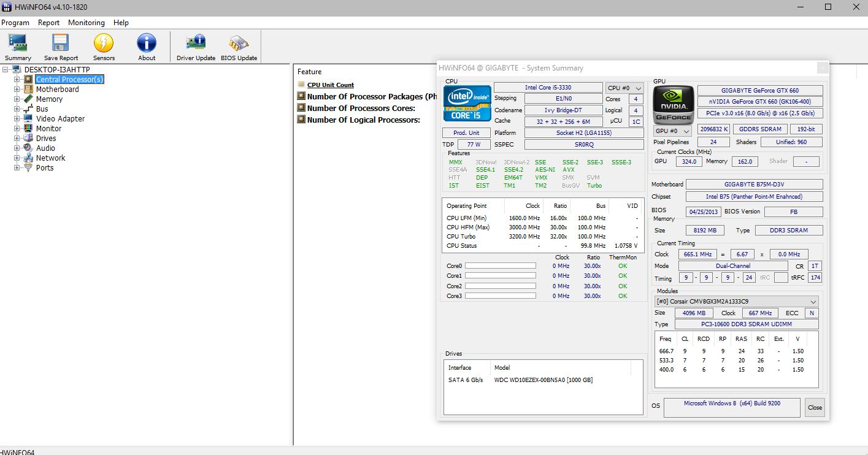Click the GDDR5 SDRAM field
Screen dimensions: 868x455
pos(759,129)
